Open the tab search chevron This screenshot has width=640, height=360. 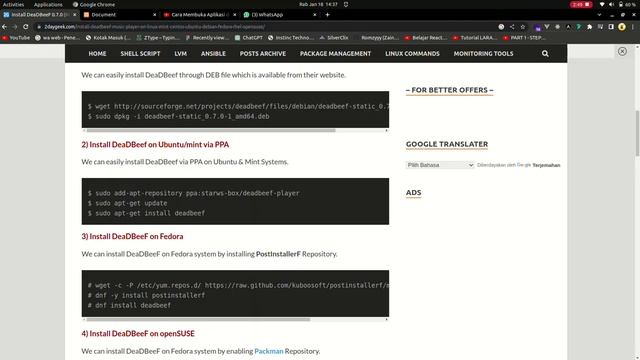click(599, 15)
